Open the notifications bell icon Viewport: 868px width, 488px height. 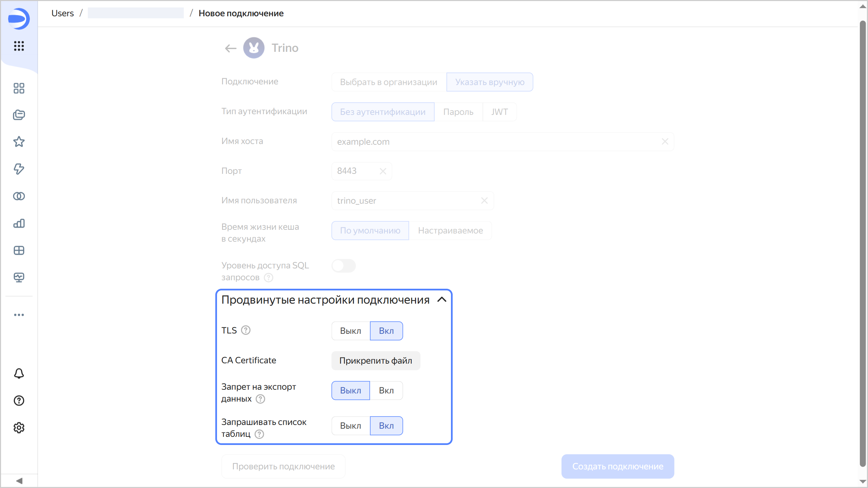coord(19,373)
